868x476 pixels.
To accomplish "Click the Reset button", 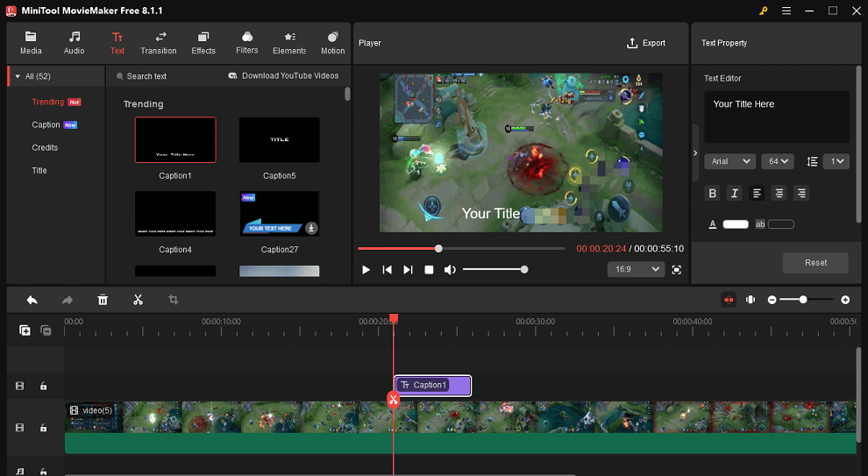I will pos(815,263).
